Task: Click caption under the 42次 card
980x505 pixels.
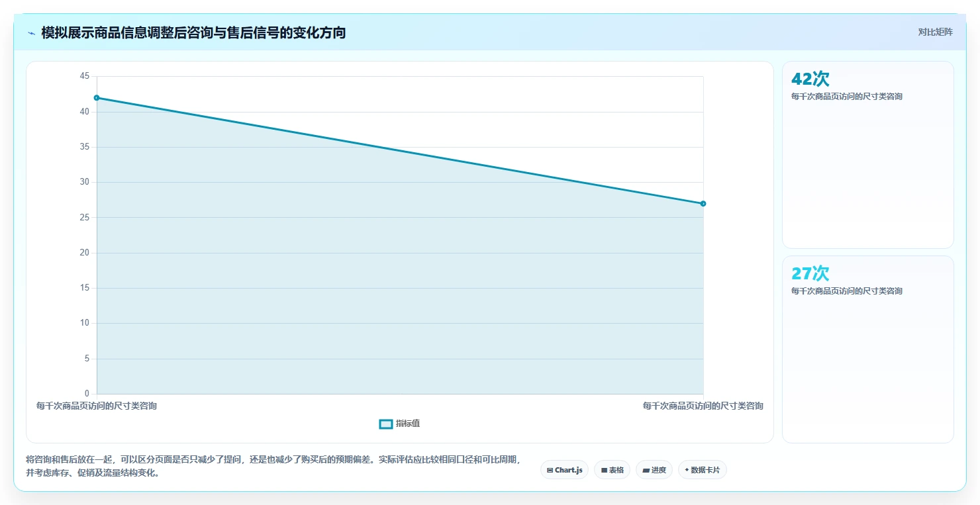Action: tap(847, 97)
